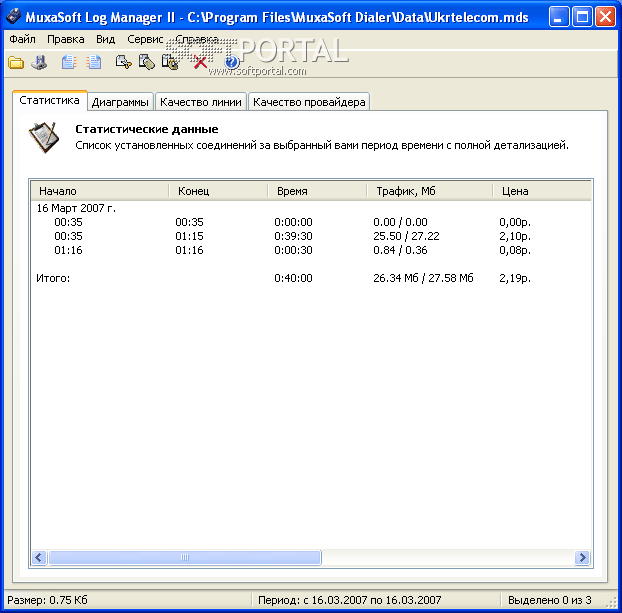Click the clipboard statistics icon
Image resolution: width=622 pixels, height=613 pixels.
44,137
